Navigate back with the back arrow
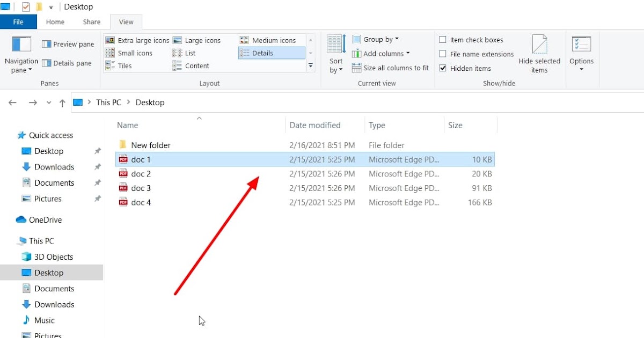Screen dimensions: 644x338 [12, 102]
